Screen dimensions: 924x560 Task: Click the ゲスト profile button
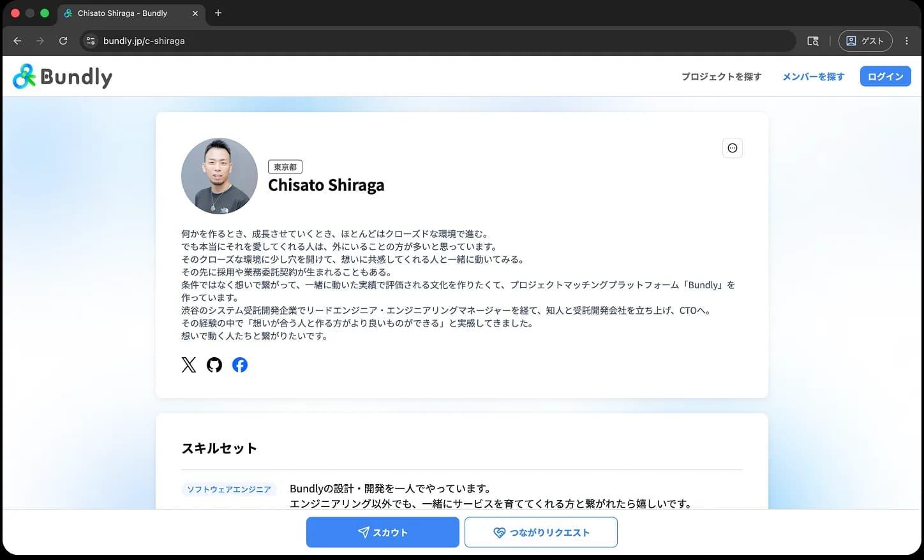pos(865,41)
